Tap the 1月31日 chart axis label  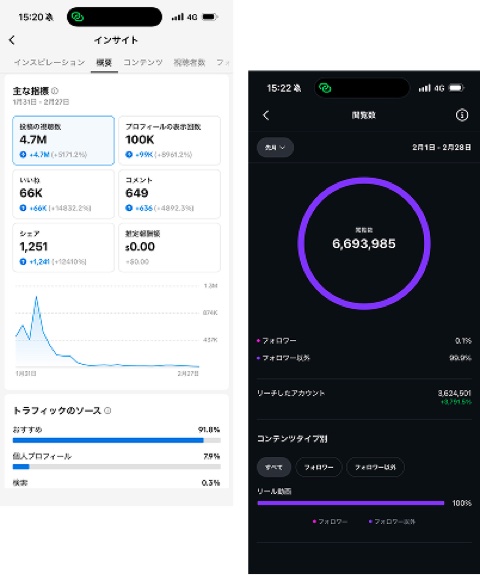point(26,373)
